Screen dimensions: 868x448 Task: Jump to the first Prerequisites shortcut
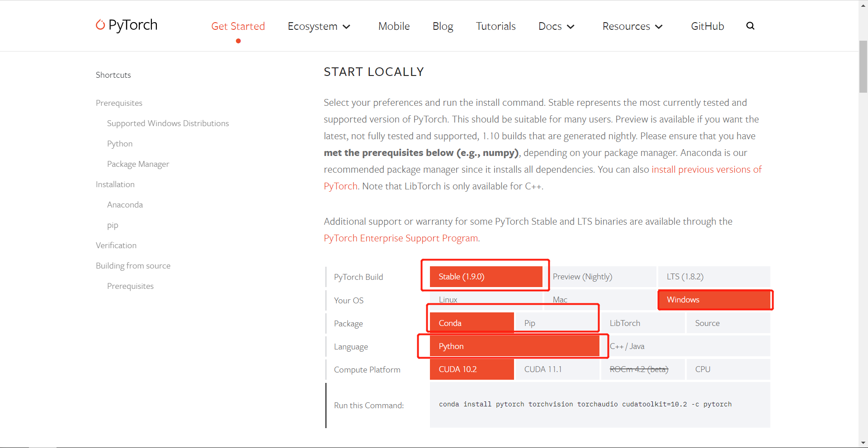coord(119,103)
